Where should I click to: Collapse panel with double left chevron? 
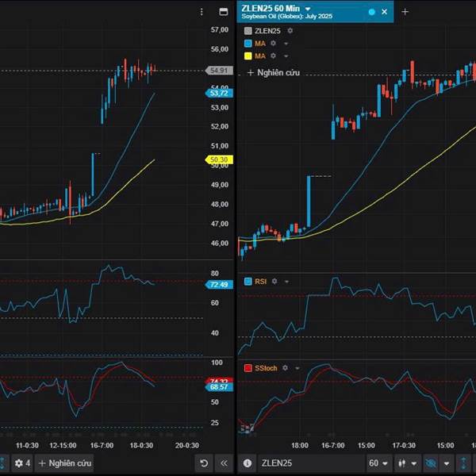click(224, 463)
